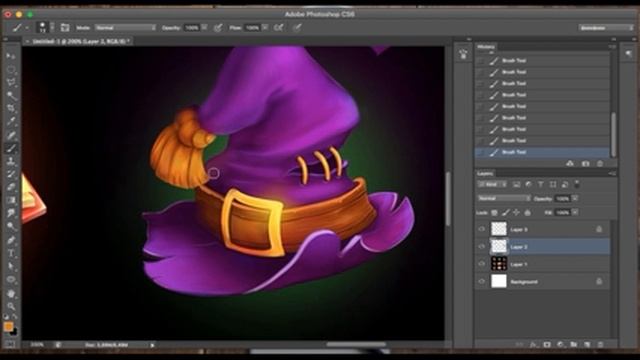The height and width of the screenshot is (360, 640).
Task: Toggle layer filtering switch
Action: point(577,184)
